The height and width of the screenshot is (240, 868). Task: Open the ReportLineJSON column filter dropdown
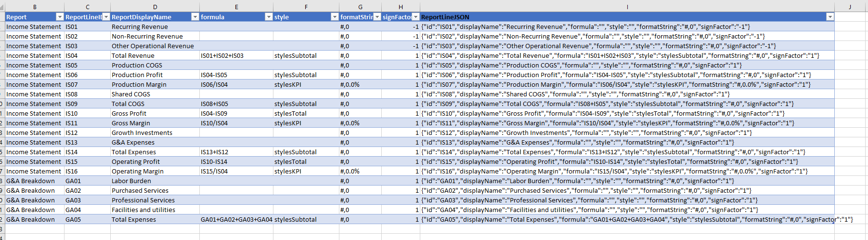click(829, 17)
